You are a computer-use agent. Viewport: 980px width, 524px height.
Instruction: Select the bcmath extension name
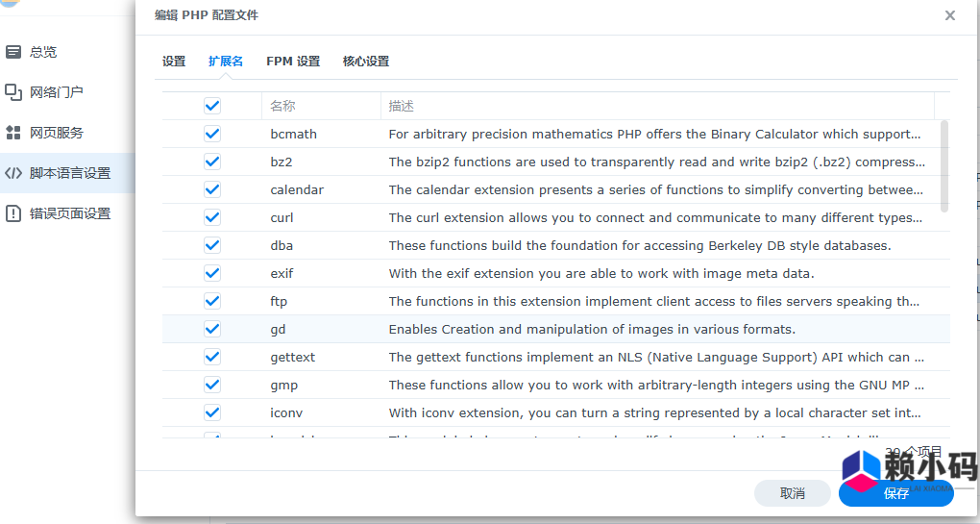(294, 134)
